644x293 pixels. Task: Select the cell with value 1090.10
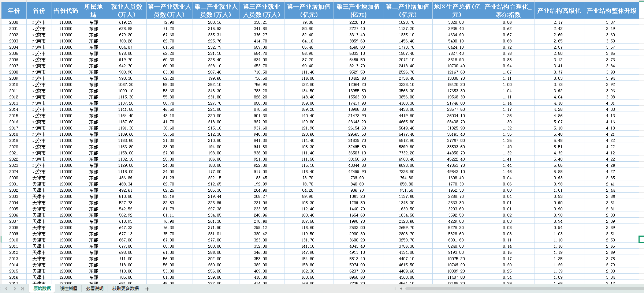click(127, 91)
